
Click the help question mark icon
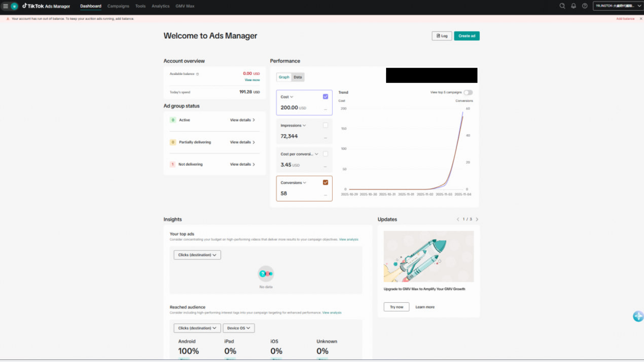click(x=585, y=6)
